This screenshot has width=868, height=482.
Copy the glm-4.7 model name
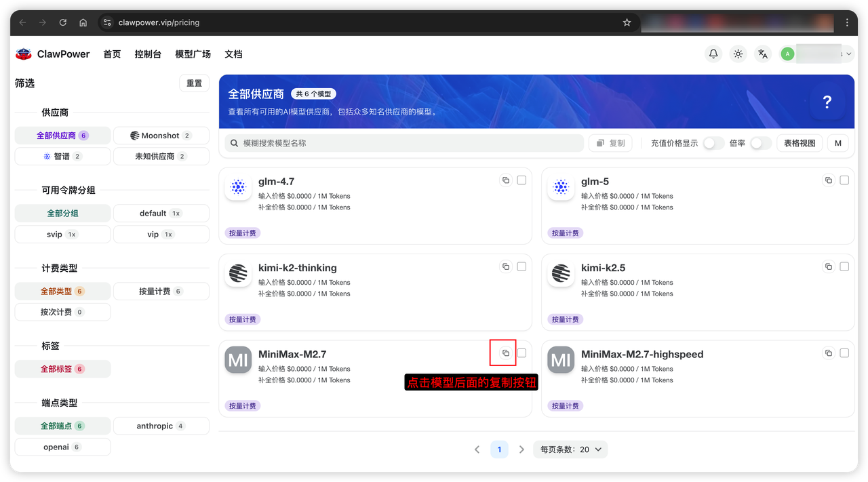click(x=506, y=180)
